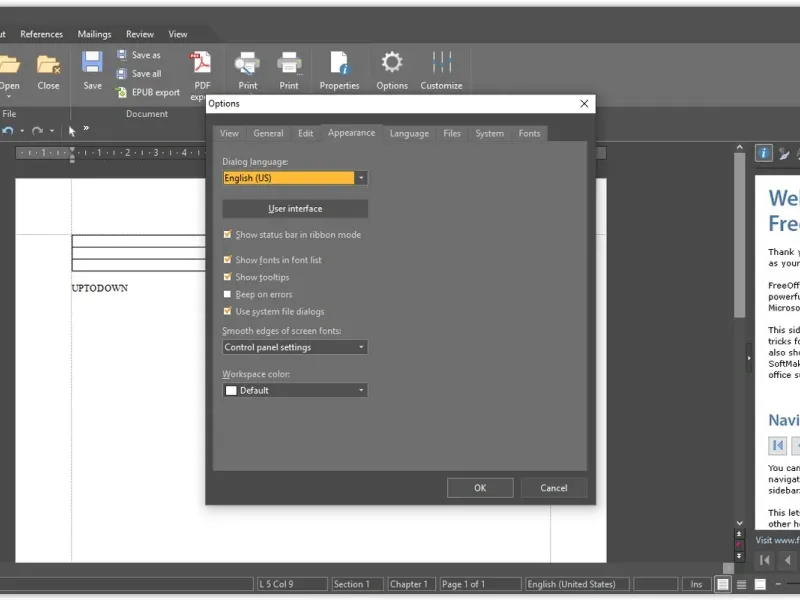
Task: Expand quick access toolbar overflow chevrons
Action: [86, 129]
